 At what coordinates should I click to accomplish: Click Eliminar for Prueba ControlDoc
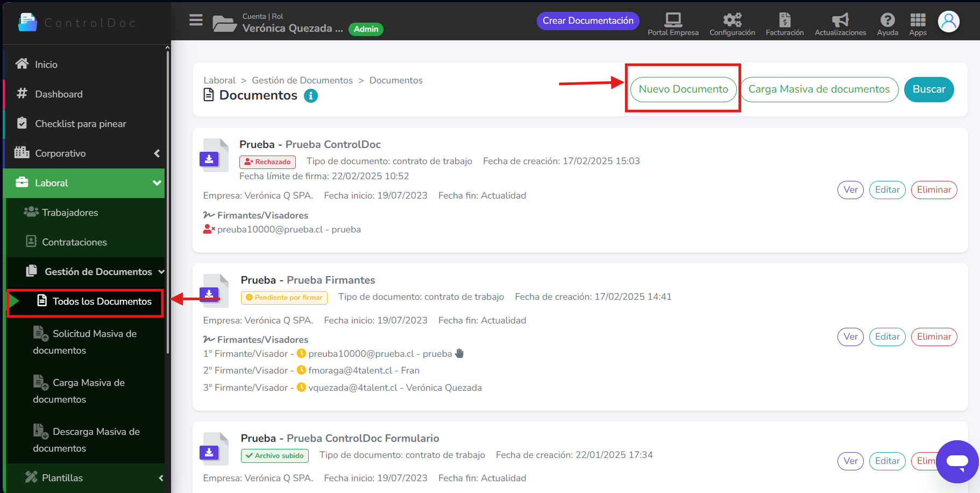click(934, 189)
